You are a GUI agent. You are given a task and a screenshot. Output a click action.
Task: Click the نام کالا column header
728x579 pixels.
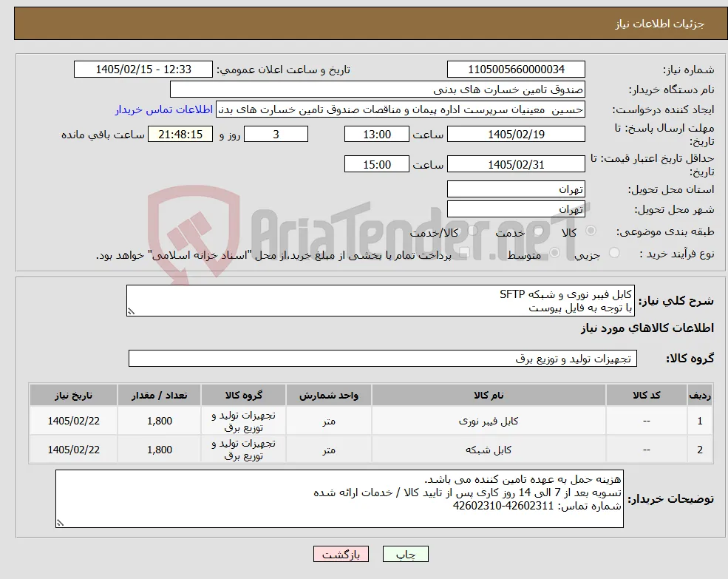(x=489, y=395)
